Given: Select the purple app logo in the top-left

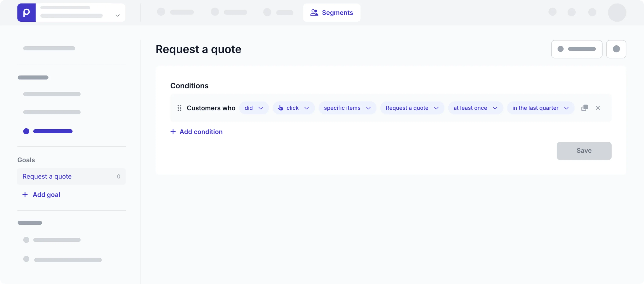Looking at the screenshot, I should [x=26, y=12].
